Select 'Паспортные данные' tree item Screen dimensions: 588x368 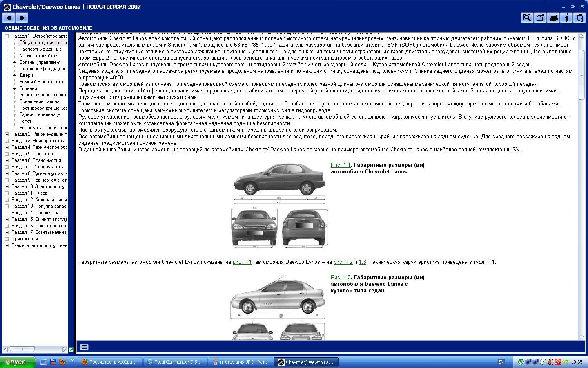40,49
